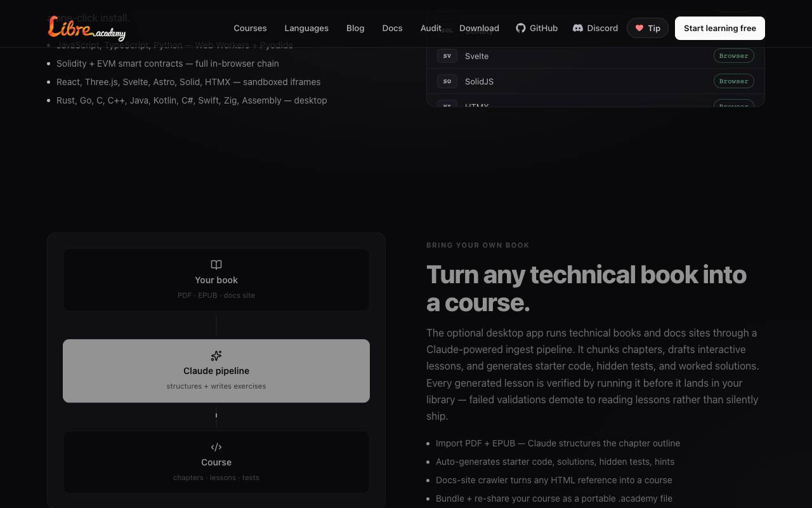Click the paragraph starting 'The optional desktop app'

[593, 375]
